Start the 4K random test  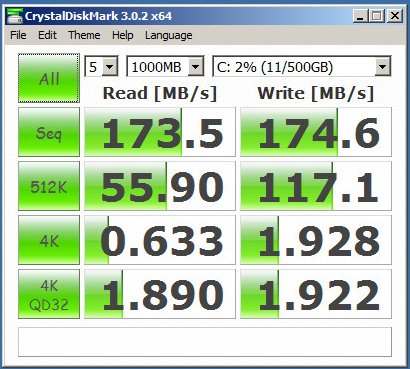[x=49, y=240]
